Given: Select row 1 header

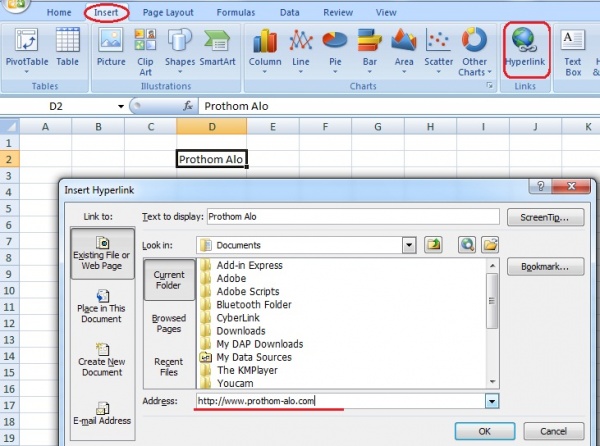Looking at the screenshot, I should [x=9, y=143].
